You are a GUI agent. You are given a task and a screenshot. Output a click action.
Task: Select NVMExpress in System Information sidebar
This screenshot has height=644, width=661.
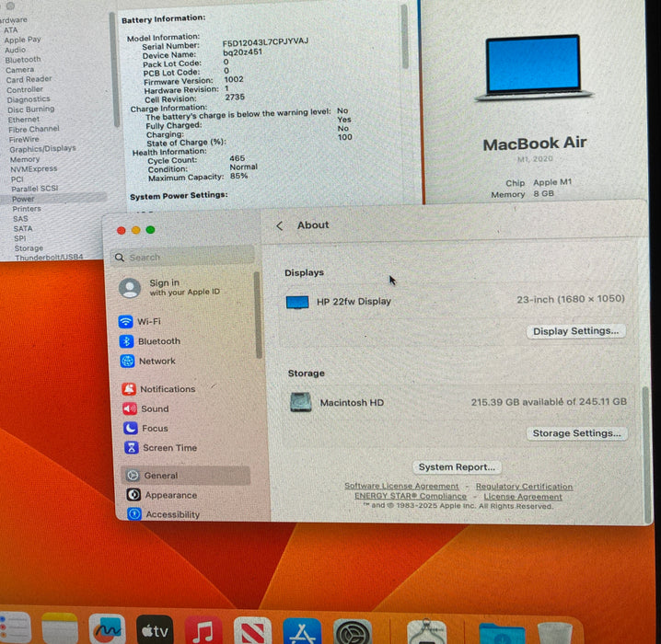tap(34, 169)
